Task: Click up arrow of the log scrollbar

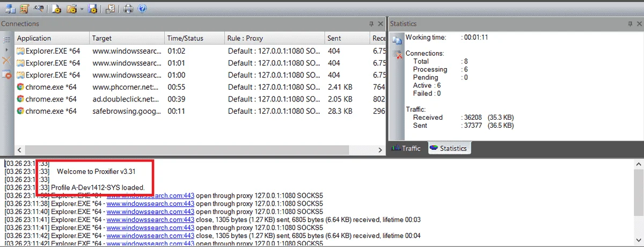Action: (638, 165)
